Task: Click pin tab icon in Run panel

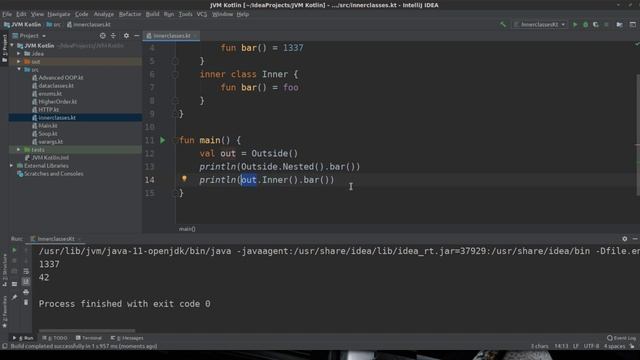Action: point(14,297)
